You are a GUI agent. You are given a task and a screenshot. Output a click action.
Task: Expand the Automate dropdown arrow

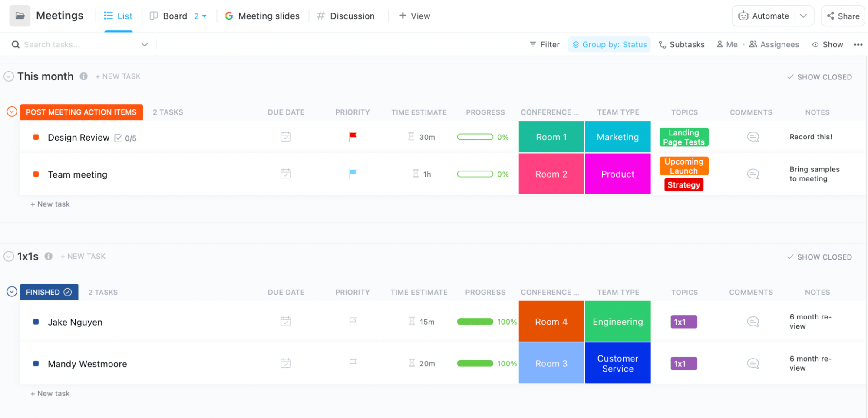point(803,16)
